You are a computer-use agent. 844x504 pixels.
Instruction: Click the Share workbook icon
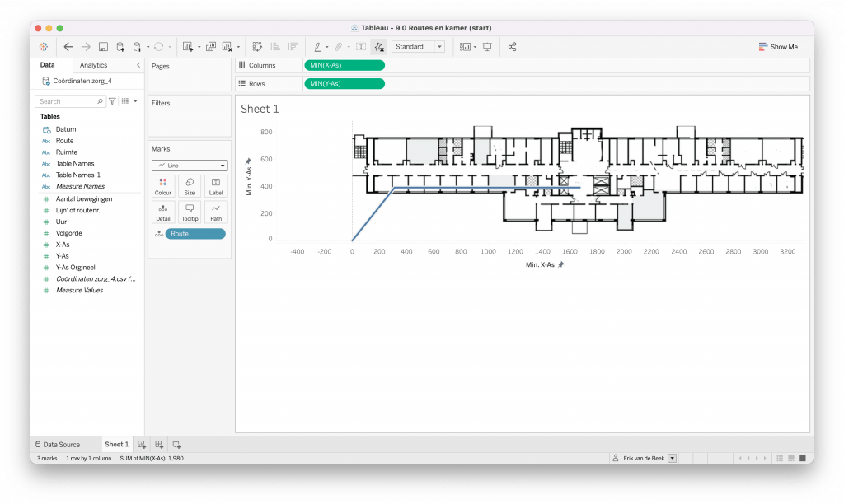tap(512, 47)
